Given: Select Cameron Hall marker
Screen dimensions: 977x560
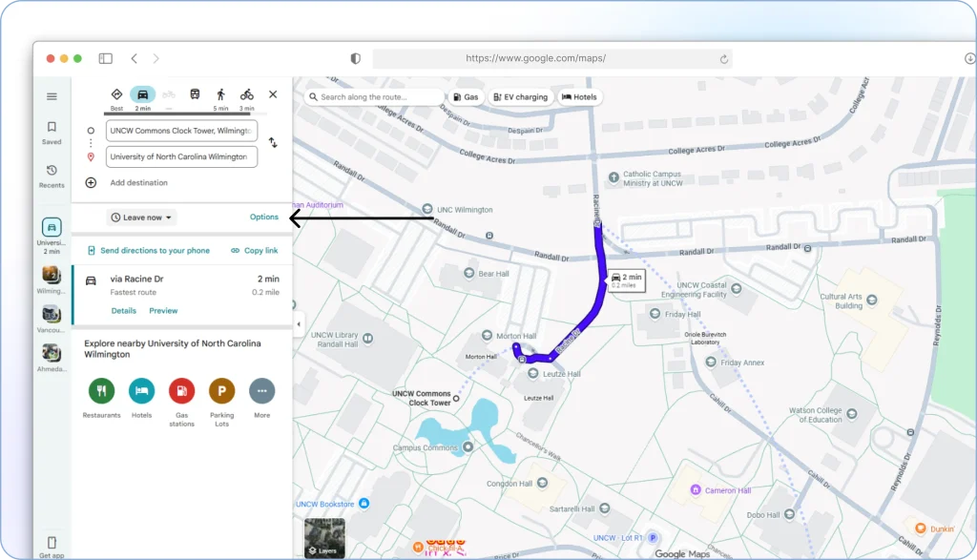Looking at the screenshot, I should click(696, 490).
